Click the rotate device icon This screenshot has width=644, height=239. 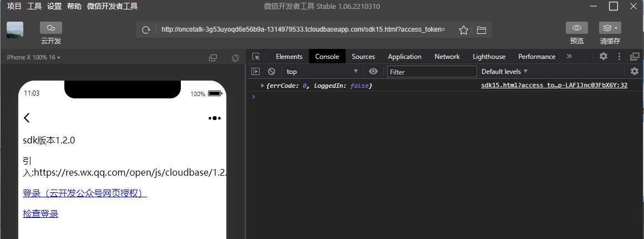click(x=235, y=58)
